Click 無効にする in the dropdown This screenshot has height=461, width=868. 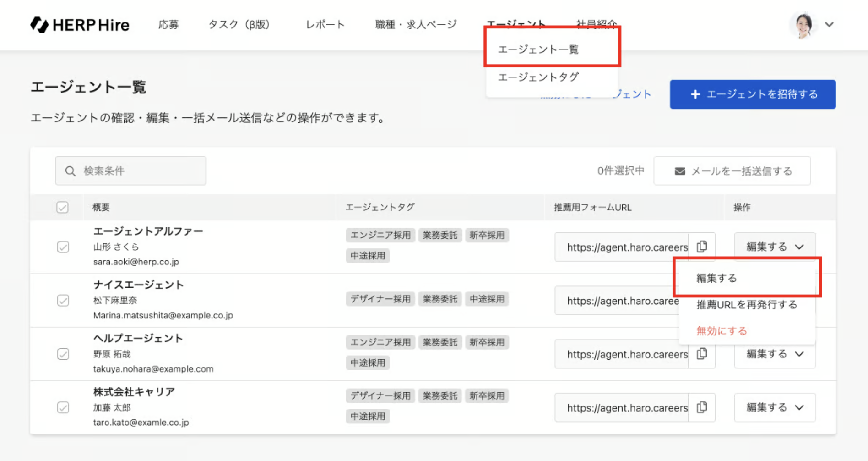click(722, 331)
